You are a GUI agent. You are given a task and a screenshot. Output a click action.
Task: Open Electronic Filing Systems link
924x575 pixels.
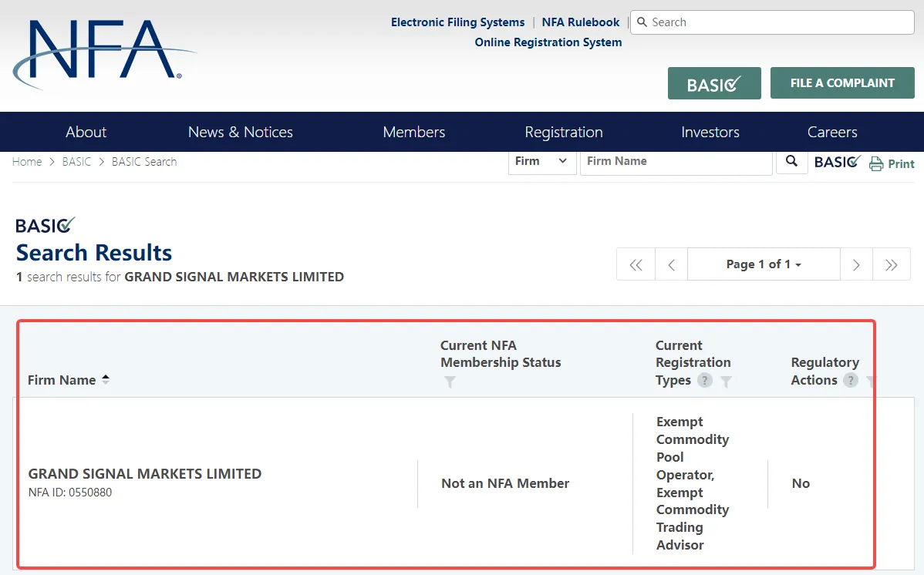click(458, 22)
